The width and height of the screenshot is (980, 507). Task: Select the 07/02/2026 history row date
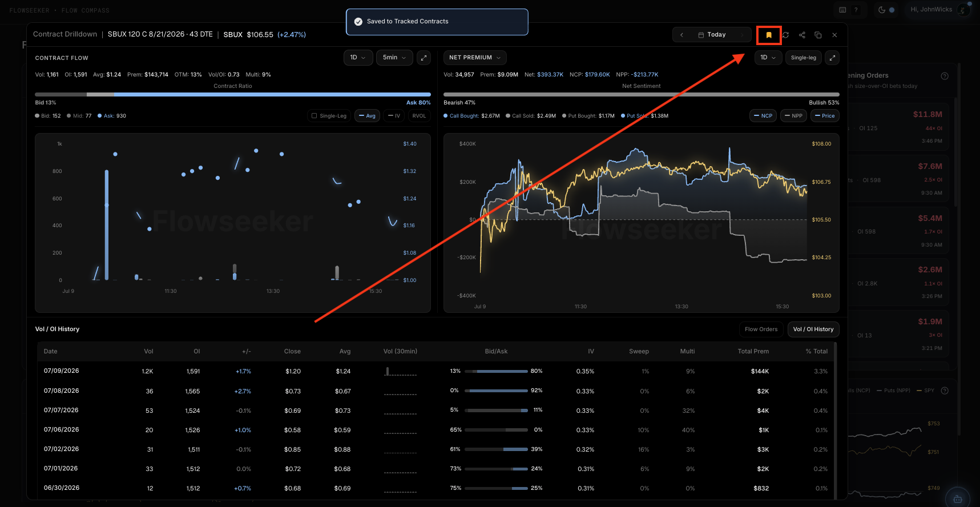pos(62,449)
